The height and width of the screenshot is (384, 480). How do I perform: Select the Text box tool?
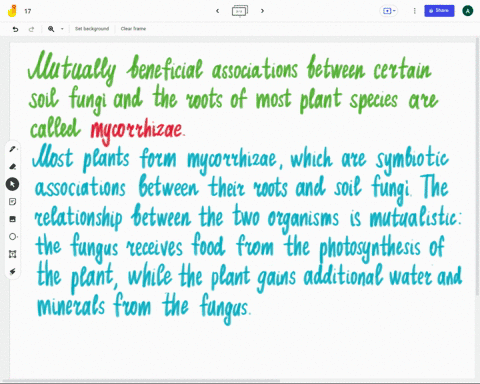tap(12, 254)
